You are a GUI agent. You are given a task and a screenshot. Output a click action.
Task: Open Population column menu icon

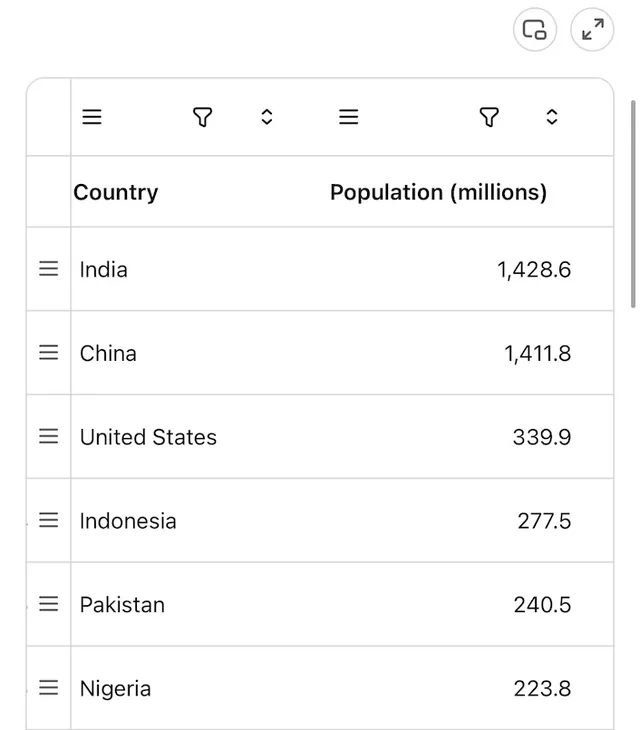pos(349,117)
